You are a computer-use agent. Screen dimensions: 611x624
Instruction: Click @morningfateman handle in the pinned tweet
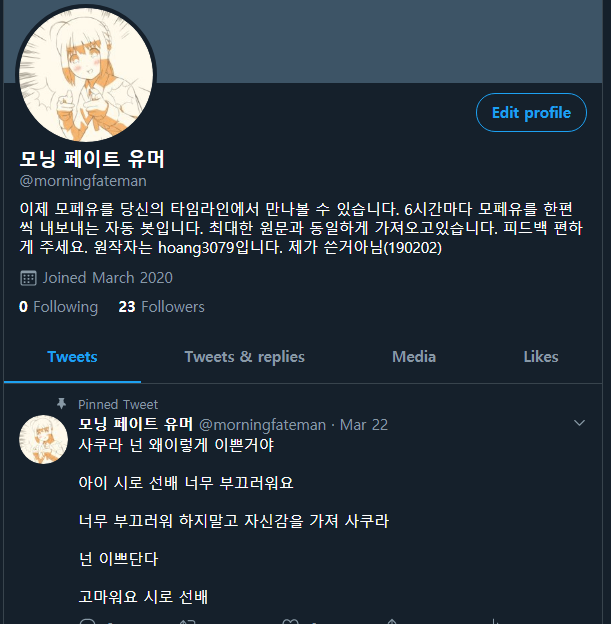262,425
